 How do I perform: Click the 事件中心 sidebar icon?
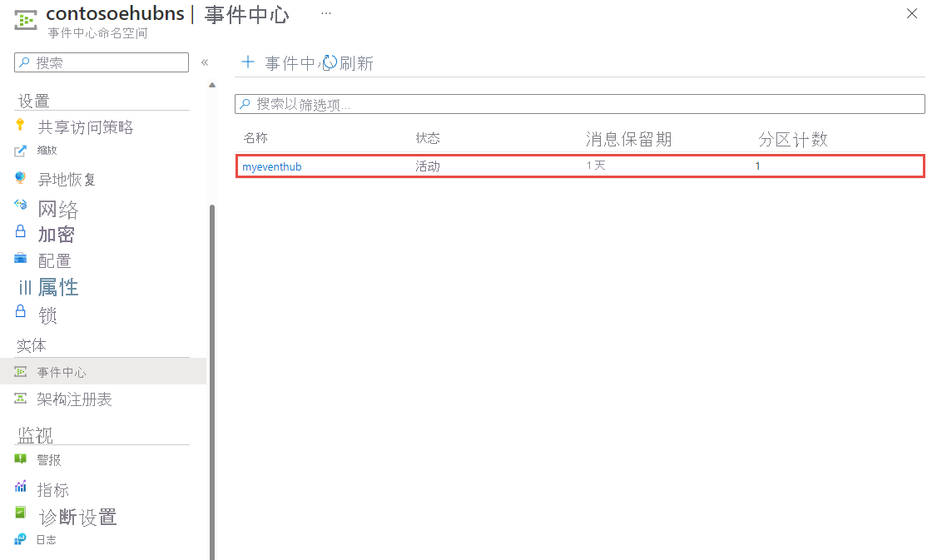pos(21,372)
